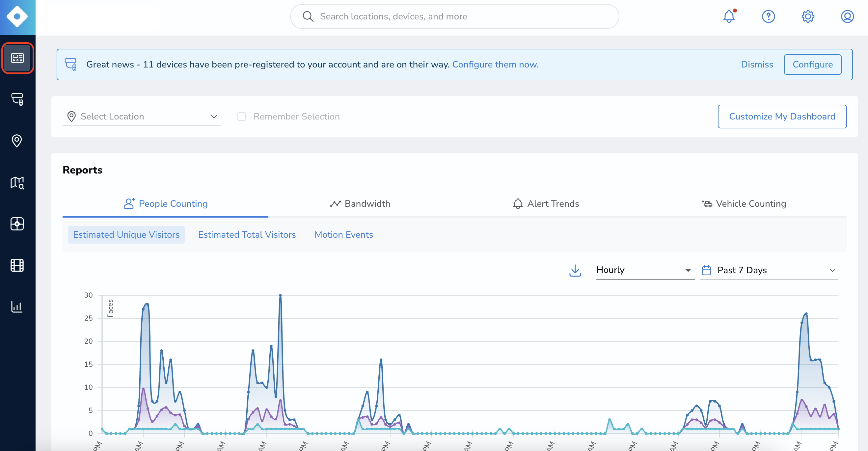
Task: Open the Hourly interval dropdown
Action: tap(645, 270)
